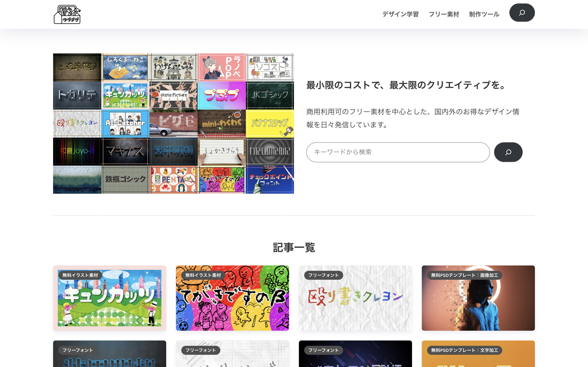This screenshot has width=588, height=367.
Task: Click the フリーフォント tag on the 殴り書きクレヨン card
Action: 323,275
